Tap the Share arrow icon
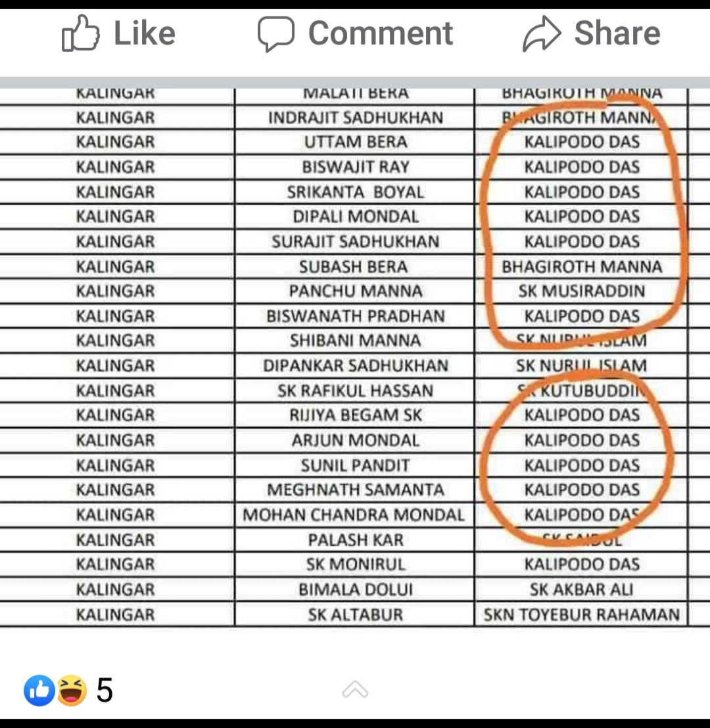 click(x=542, y=34)
